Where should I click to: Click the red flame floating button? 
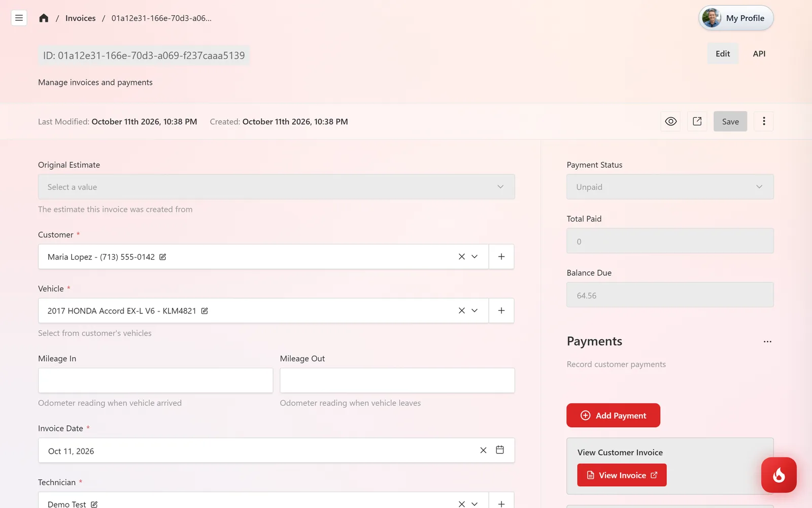click(x=779, y=475)
